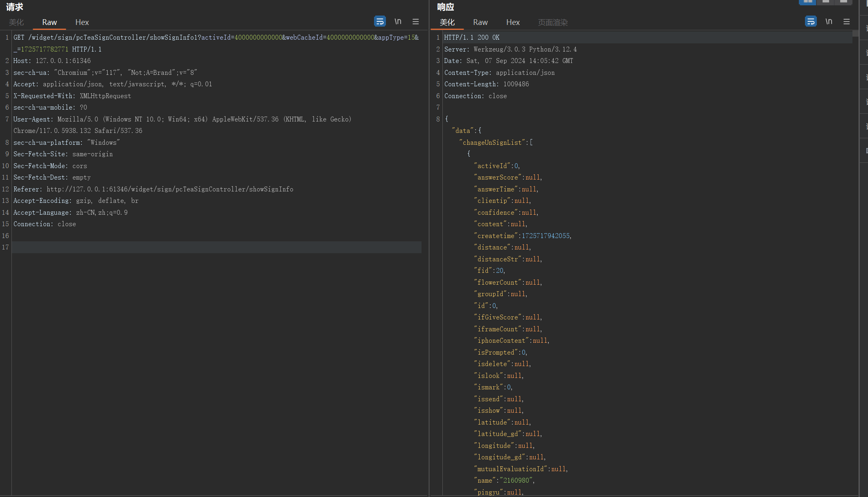Toggle non-printable characters in request panel
Screen dimensions: 868x497
398,21
